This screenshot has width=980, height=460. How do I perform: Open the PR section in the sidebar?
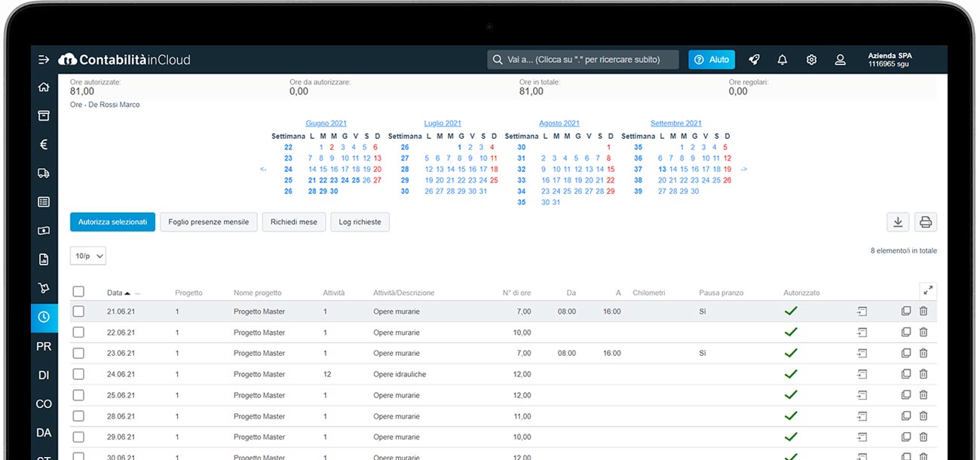(44, 346)
